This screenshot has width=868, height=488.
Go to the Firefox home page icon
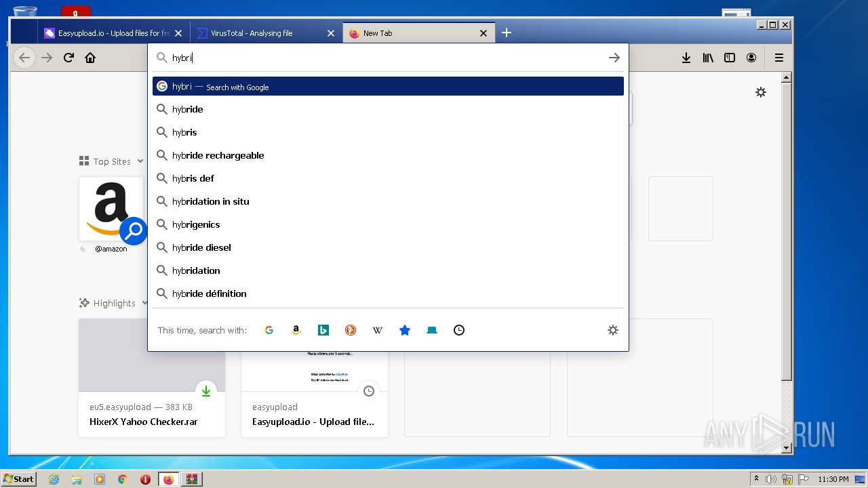pos(90,58)
